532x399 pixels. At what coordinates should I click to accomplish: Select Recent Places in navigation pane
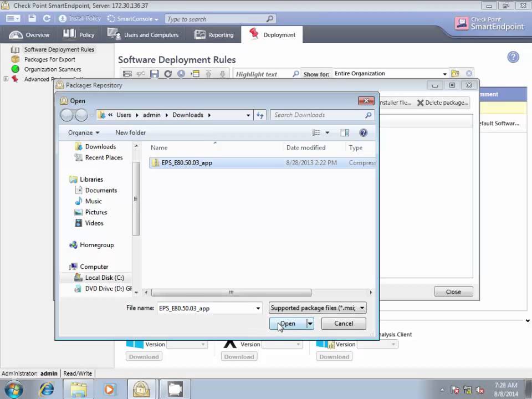click(104, 157)
